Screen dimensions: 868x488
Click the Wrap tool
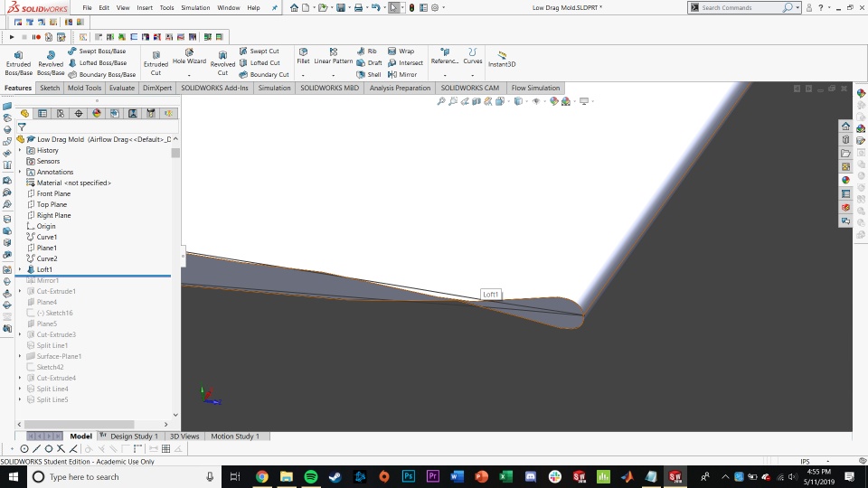401,51
